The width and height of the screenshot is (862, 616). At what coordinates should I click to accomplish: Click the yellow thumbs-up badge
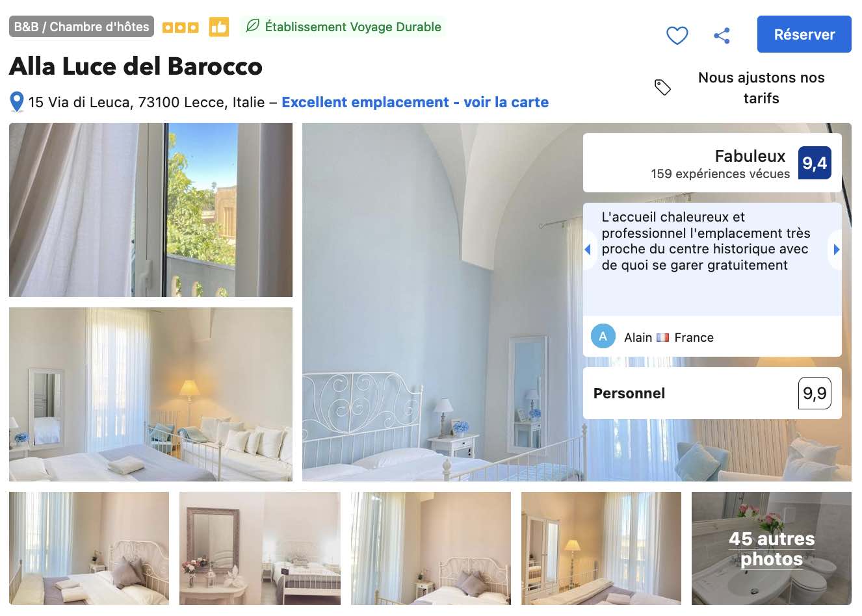coord(219,27)
